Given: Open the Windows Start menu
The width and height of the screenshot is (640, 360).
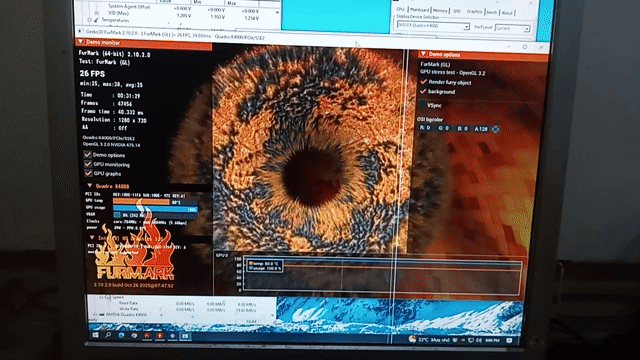Looking at the screenshot, I should (96, 335).
